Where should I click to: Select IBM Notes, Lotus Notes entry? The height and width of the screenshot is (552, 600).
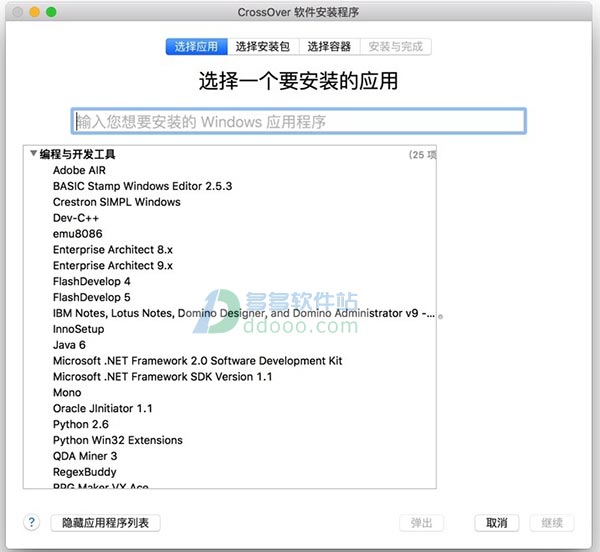pos(244,313)
